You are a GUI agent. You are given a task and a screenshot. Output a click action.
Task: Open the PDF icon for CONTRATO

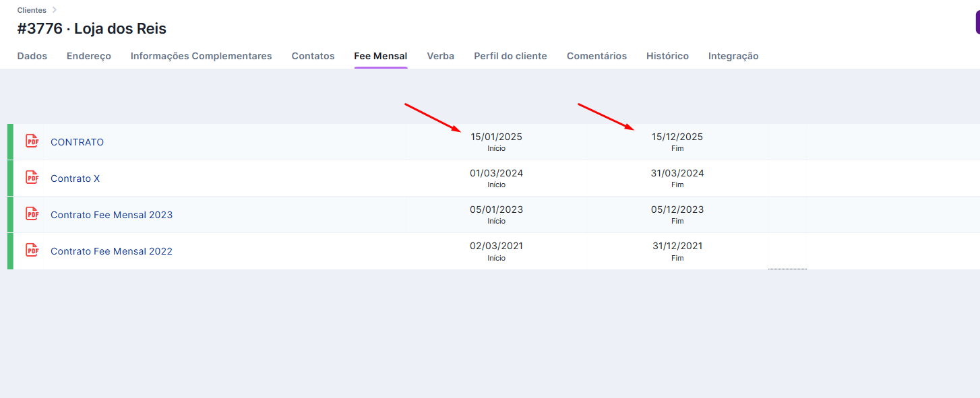pos(32,141)
